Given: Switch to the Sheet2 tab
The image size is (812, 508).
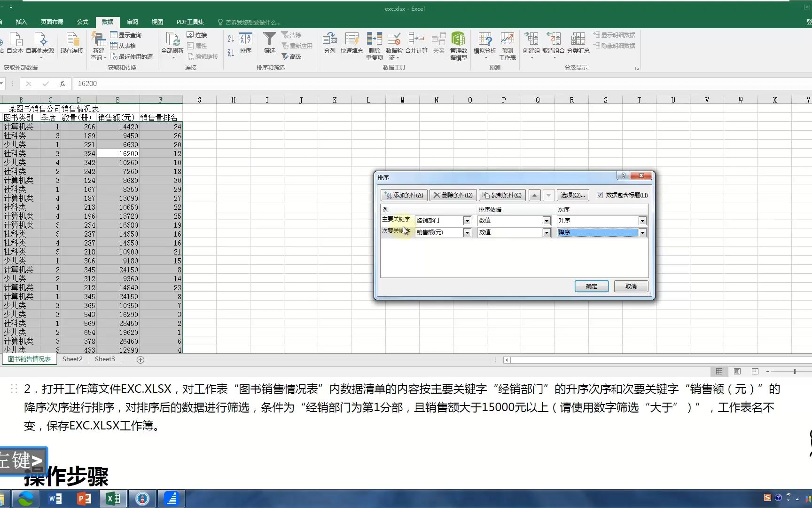Looking at the screenshot, I should pos(72,359).
